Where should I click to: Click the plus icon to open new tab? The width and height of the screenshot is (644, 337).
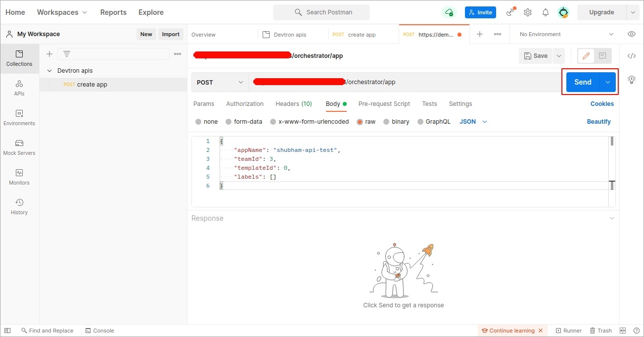[x=479, y=34]
